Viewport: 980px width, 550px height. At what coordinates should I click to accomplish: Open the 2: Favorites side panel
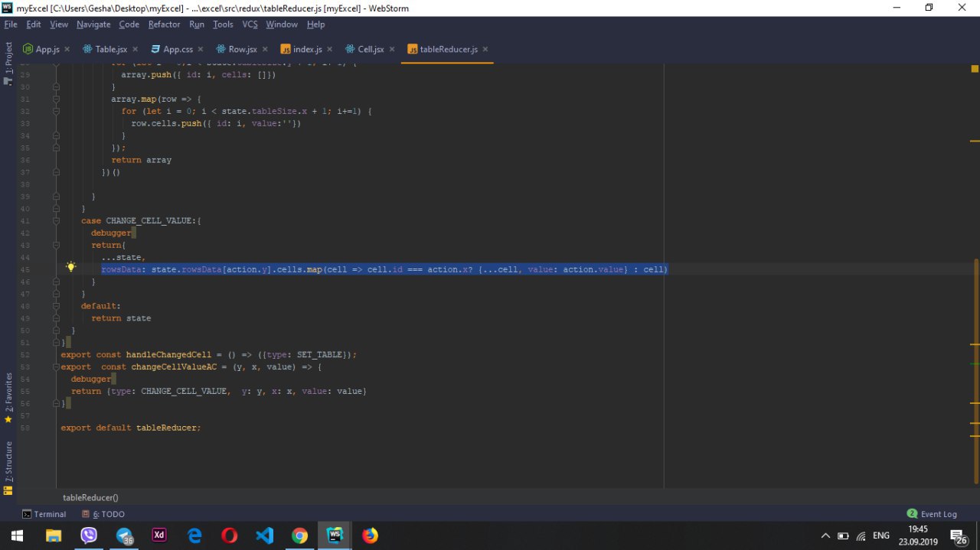point(8,398)
